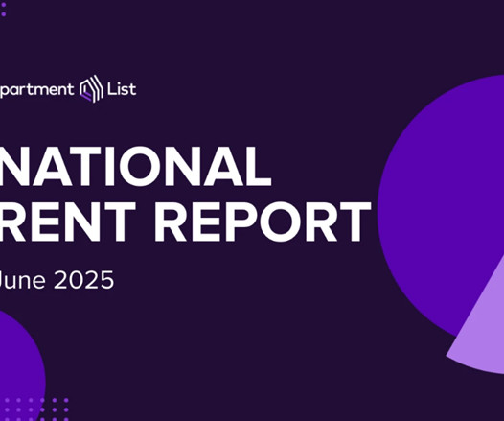504x421 pixels.
Task: Select the small purple dot in top-left corner
Action: point(4,14)
